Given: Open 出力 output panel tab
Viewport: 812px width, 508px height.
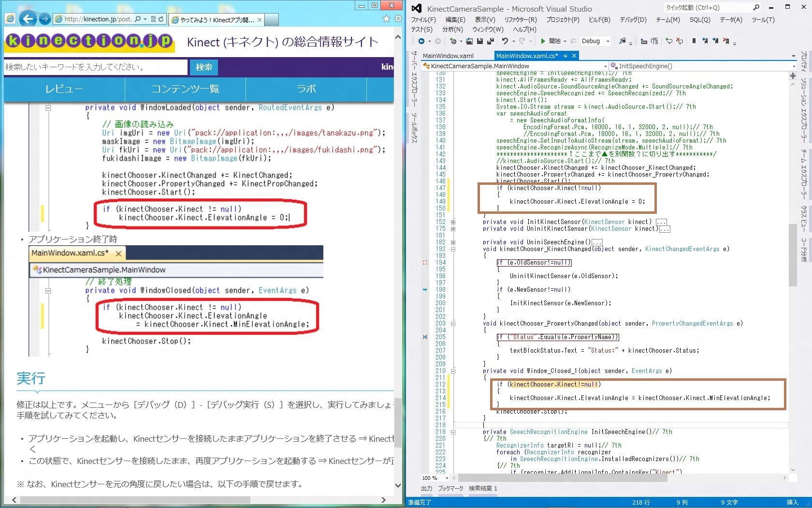Looking at the screenshot, I should [x=427, y=489].
